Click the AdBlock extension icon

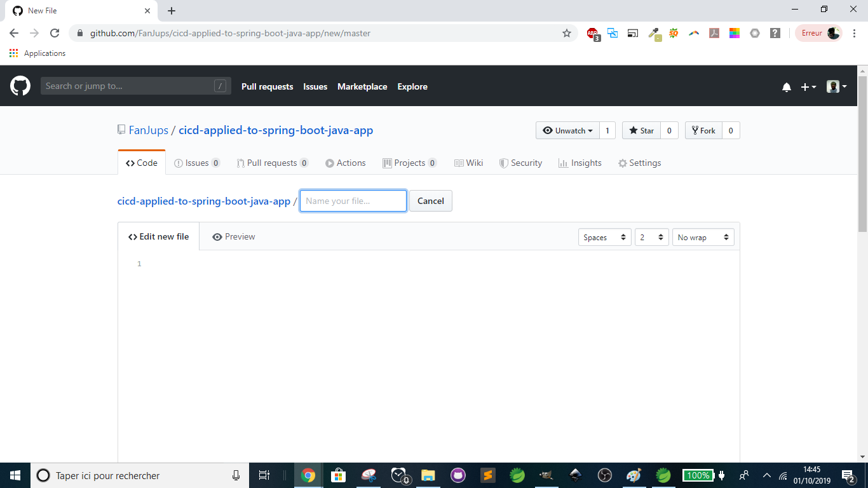592,32
